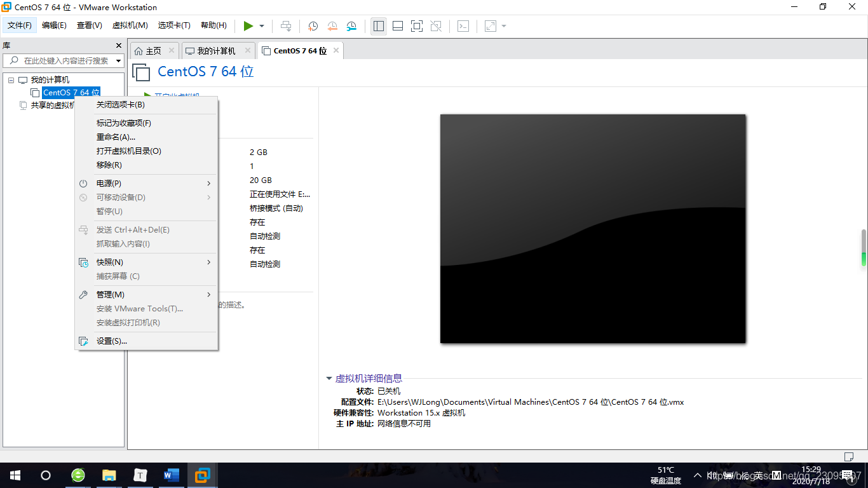Close the 主页 tab
868x488 pixels.
(172, 50)
